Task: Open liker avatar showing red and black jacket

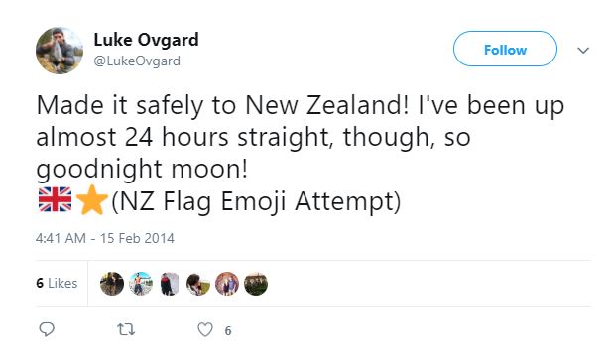Action: point(170,284)
